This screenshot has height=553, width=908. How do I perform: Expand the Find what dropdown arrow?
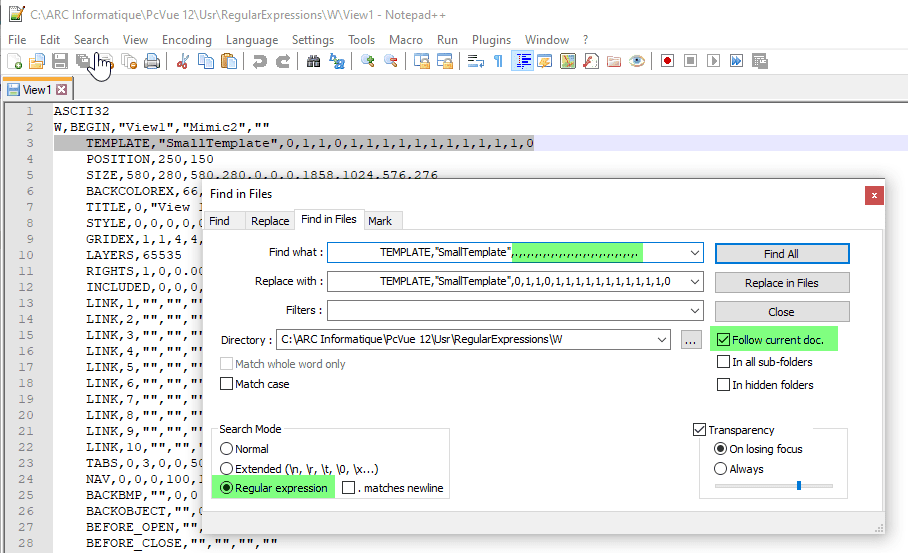(694, 253)
